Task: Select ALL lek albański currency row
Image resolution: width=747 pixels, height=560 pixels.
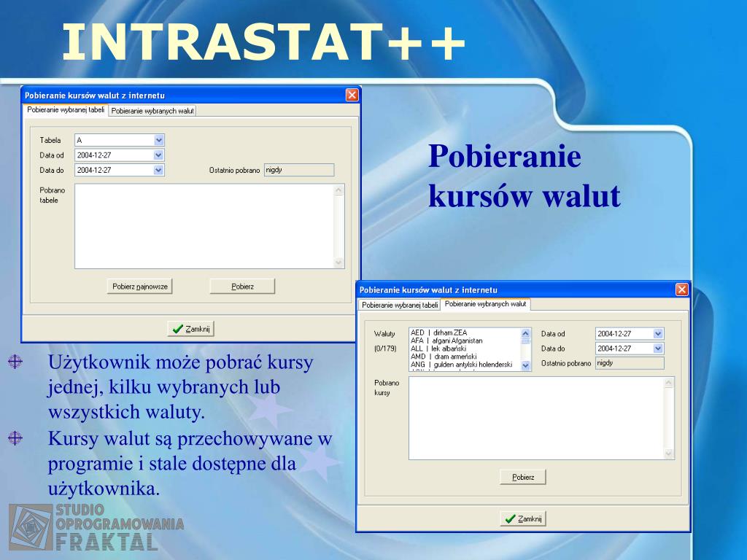Action: coord(465,349)
